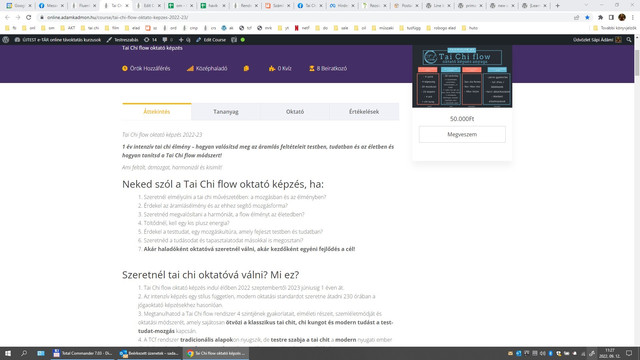The width and height of the screenshot is (640, 360).
Task: Click the 50.000Ft price text
Action: coord(462,119)
